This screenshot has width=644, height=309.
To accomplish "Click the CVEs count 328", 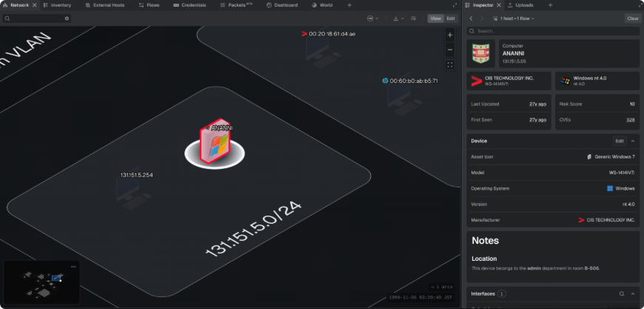I will pos(631,119).
